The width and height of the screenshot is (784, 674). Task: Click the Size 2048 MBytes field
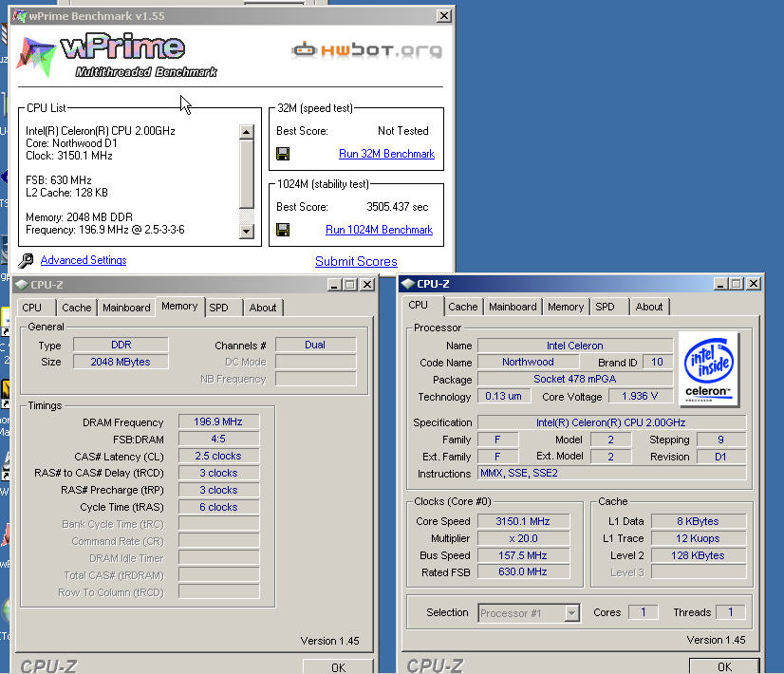121,362
